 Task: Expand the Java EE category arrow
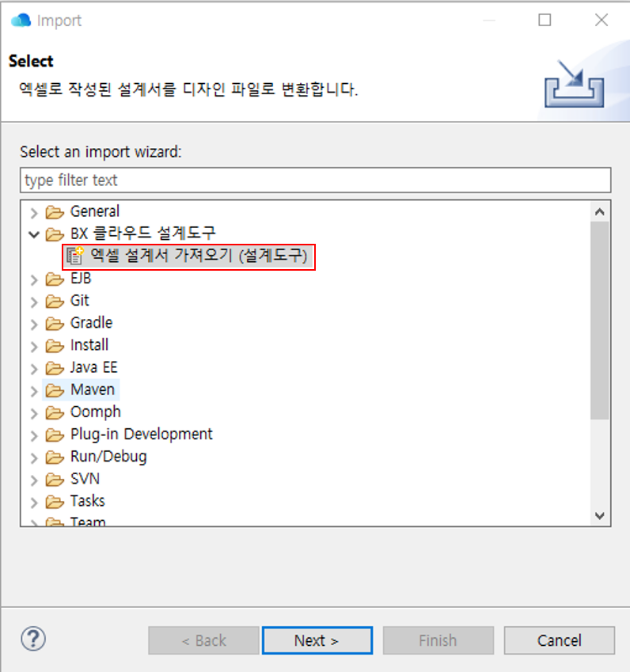tap(34, 368)
